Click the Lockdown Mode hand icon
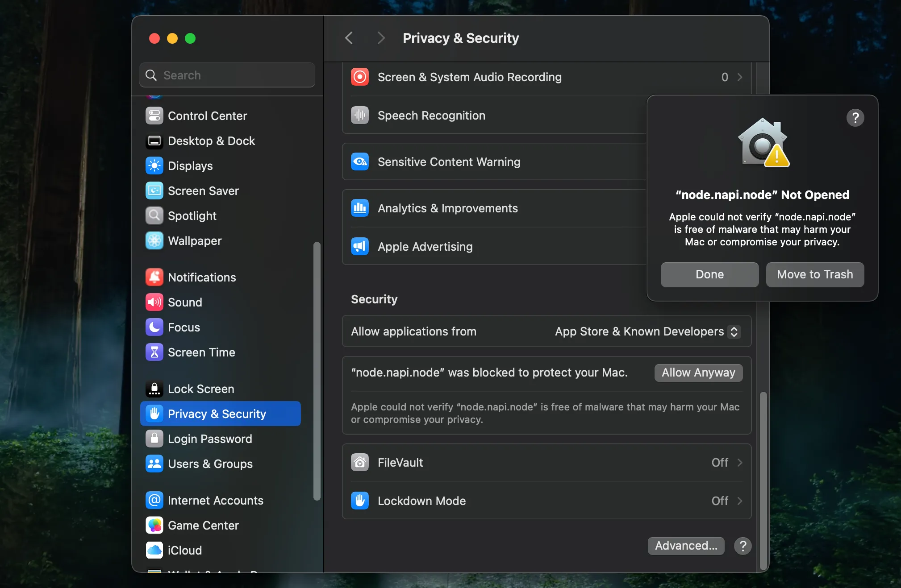The height and width of the screenshot is (588, 901). point(359,501)
